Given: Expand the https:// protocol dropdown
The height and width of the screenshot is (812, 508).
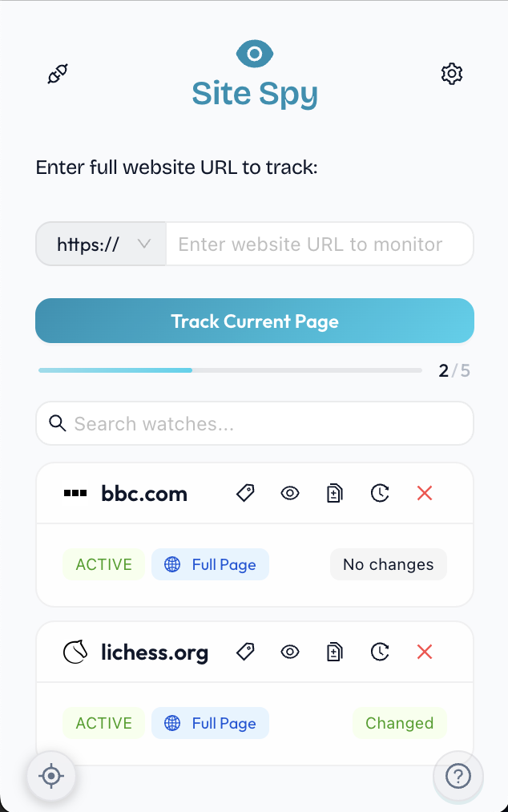Looking at the screenshot, I should pyautogui.click(x=102, y=244).
